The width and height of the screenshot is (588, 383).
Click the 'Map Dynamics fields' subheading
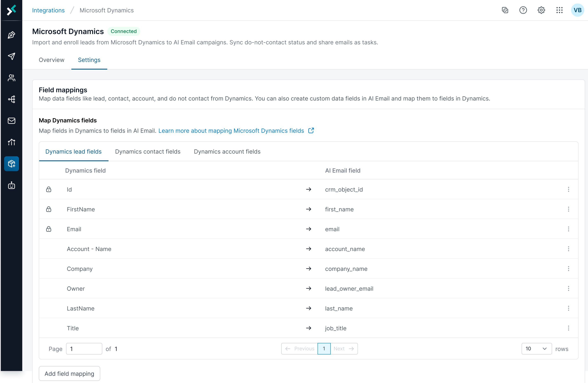click(x=68, y=120)
